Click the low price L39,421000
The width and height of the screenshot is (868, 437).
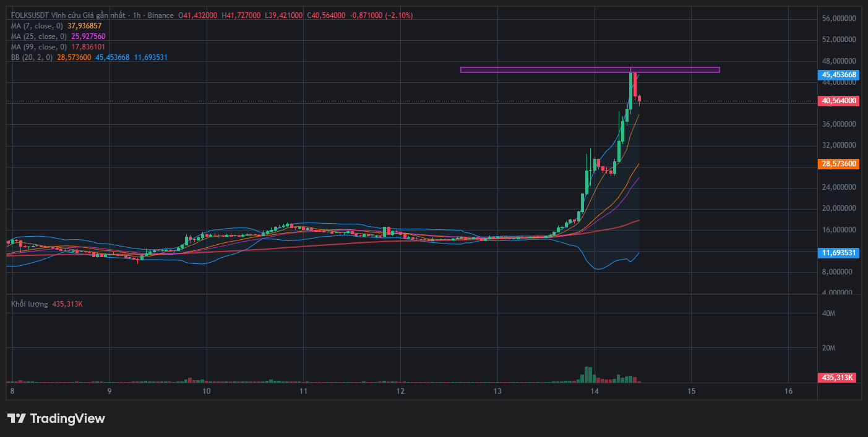[284, 15]
